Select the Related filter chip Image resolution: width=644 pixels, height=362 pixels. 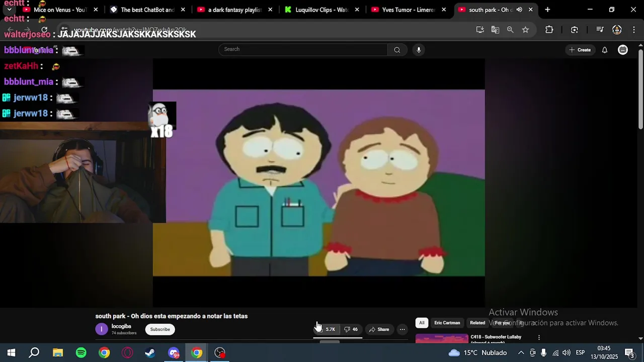click(x=477, y=323)
